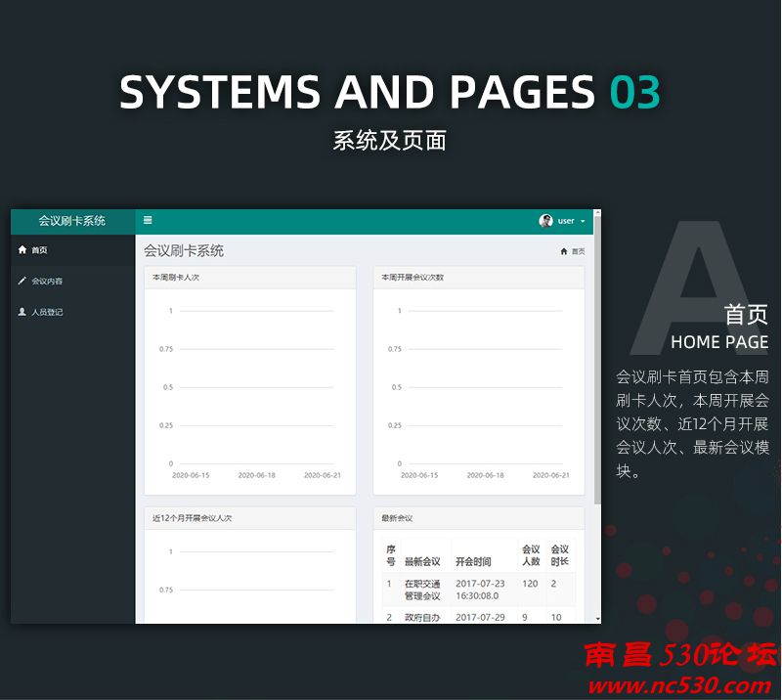
Task: Click the user avatar photo in header
Action: [x=545, y=221]
